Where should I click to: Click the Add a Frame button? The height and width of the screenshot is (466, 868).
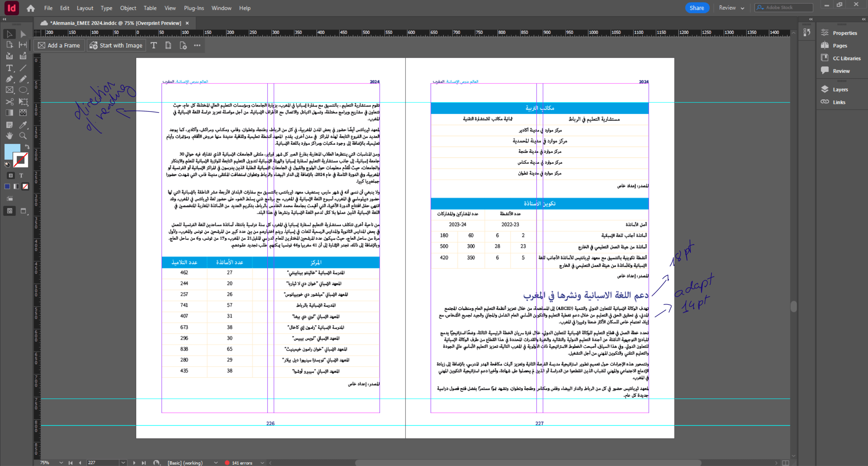coord(59,45)
